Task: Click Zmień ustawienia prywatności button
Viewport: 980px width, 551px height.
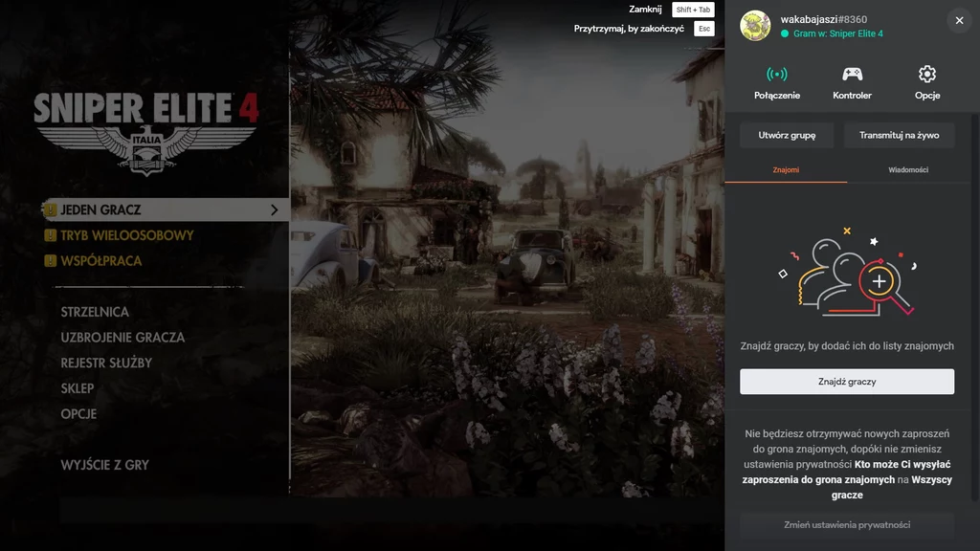Action: 847,525
